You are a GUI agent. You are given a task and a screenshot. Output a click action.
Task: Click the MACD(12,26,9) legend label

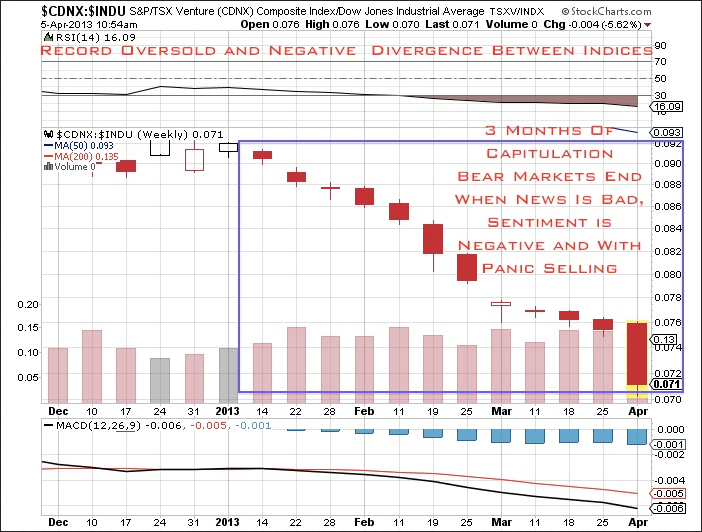tap(98, 425)
